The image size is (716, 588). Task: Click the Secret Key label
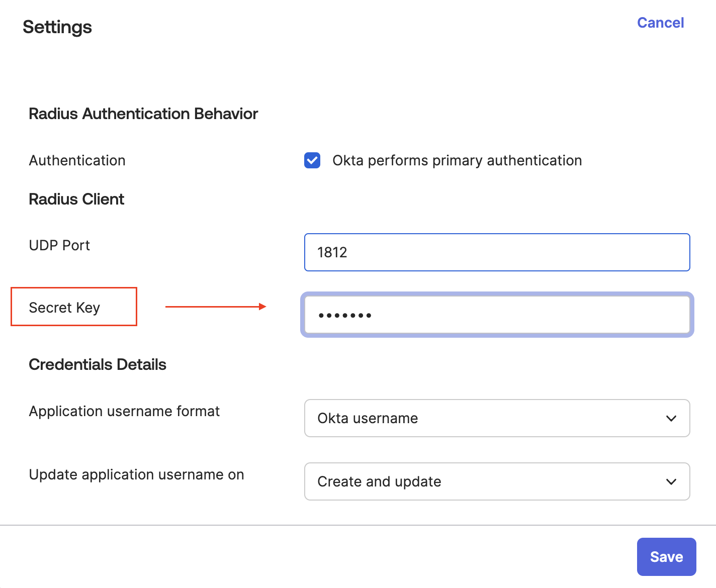(64, 308)
